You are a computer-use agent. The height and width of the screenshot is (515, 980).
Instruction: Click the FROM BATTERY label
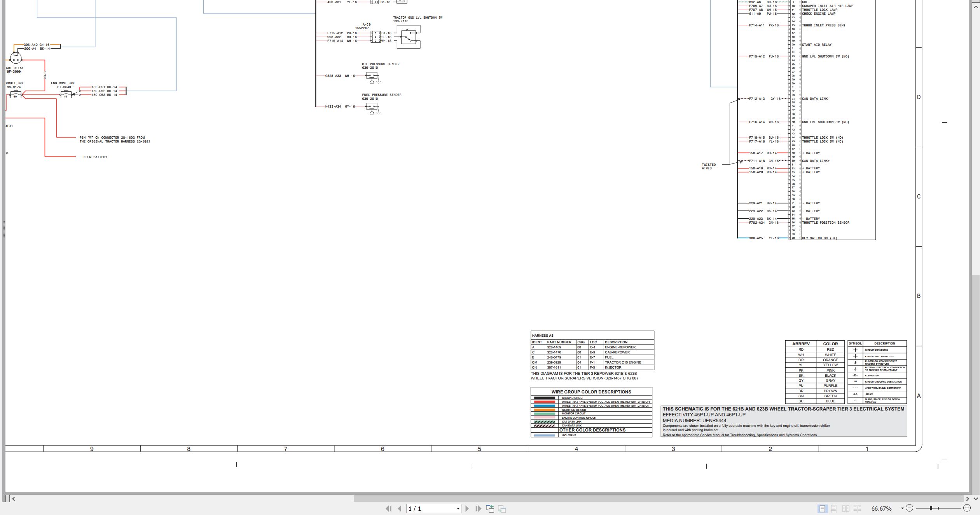pos(95,157)
